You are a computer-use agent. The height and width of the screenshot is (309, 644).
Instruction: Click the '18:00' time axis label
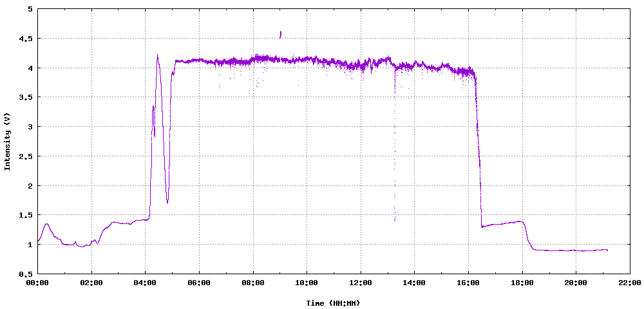point(522,283)
